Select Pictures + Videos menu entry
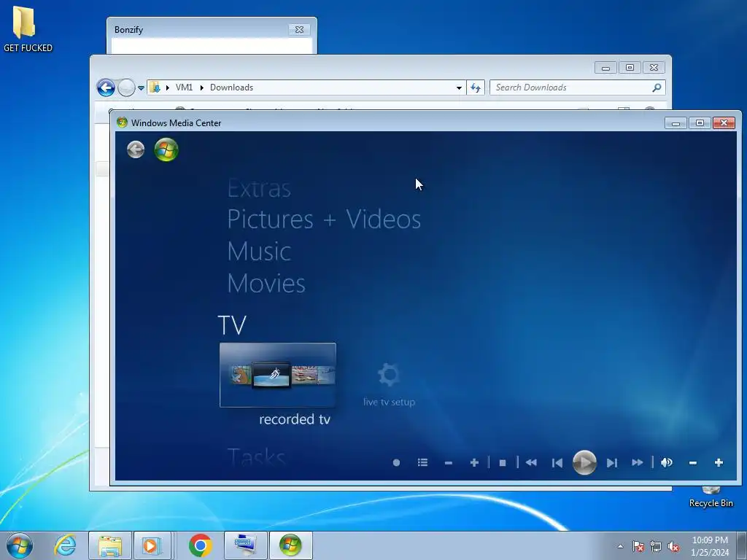The image size is (747, 560). point(324,219)
